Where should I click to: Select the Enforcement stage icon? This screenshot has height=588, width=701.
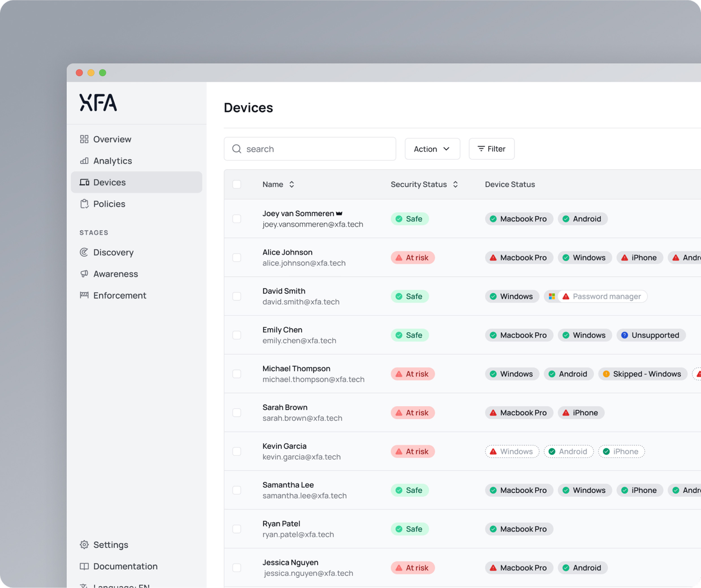(x=85, y=295)
